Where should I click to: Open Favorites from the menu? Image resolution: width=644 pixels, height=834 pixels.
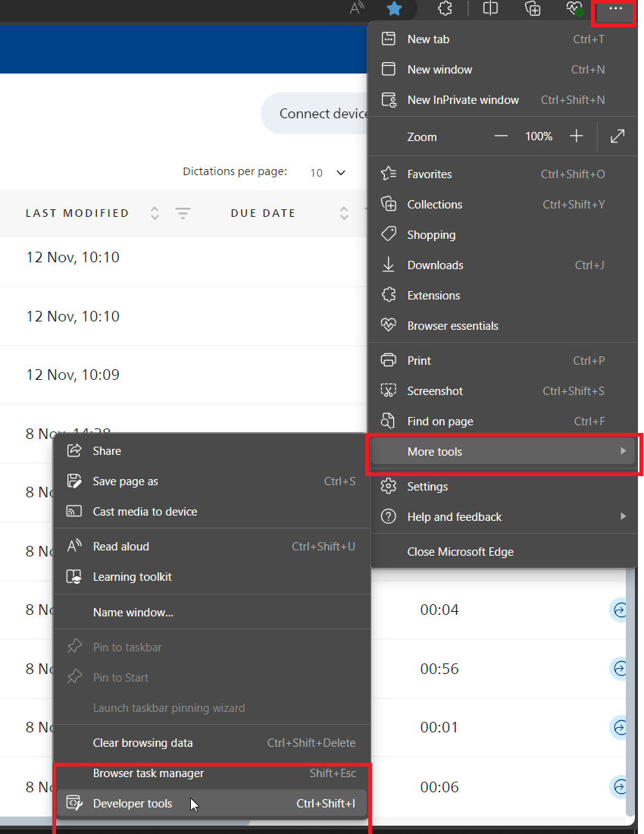point(503,174)
